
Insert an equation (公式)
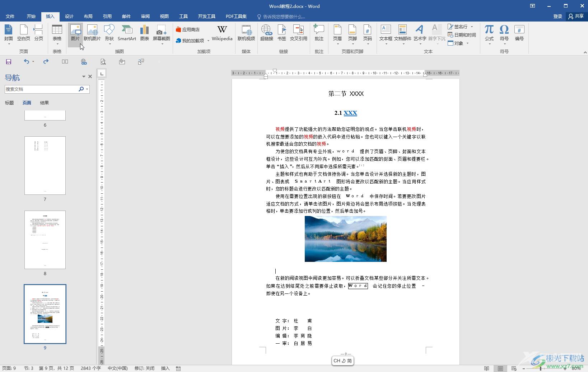(x=489, y=34)
